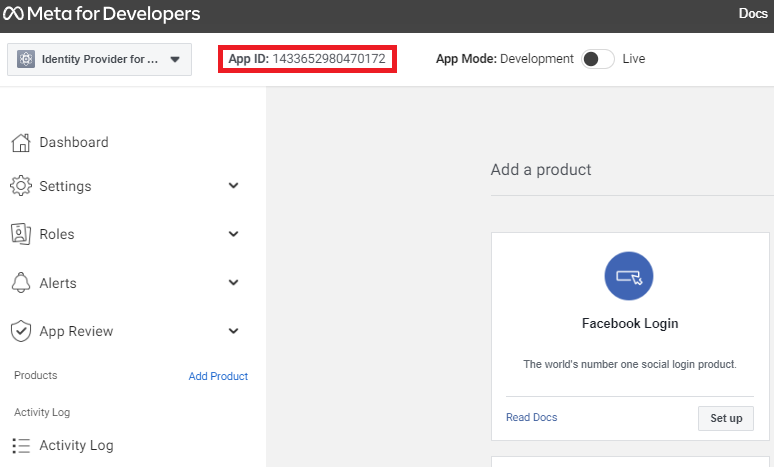
Task: Click the Facebook Login product icon
Action: tap(629, 275)
